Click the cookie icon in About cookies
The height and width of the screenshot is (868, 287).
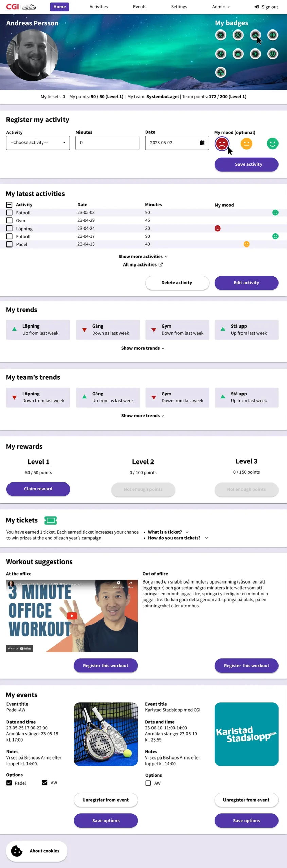point(17,851)
